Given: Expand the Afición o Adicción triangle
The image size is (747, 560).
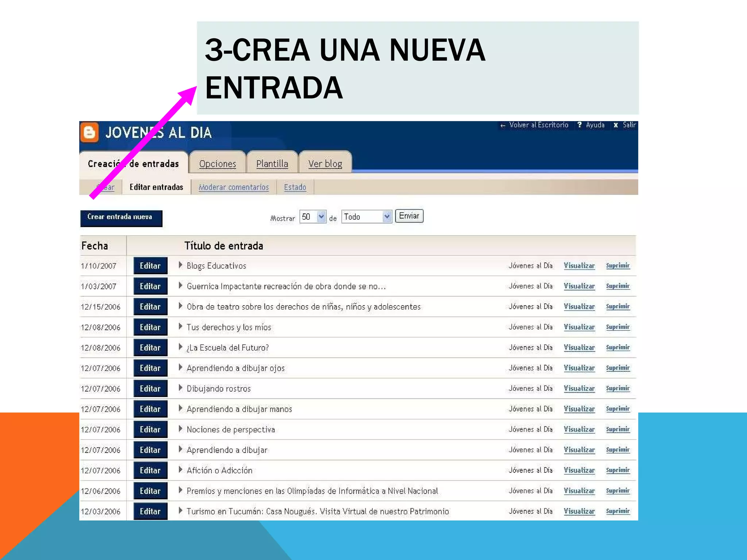Looking at the screenshot, I should pos(180,470).
